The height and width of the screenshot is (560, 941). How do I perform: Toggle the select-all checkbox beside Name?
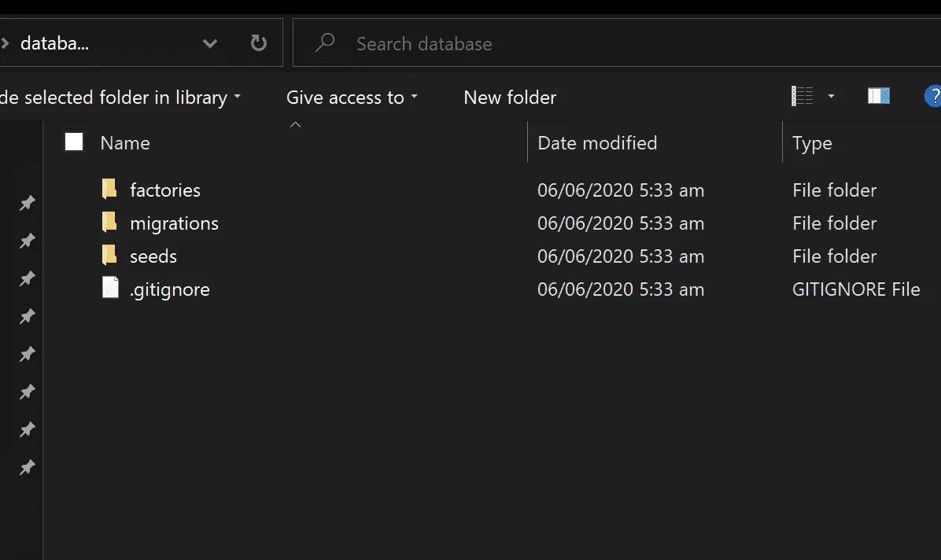pos(74,142)
